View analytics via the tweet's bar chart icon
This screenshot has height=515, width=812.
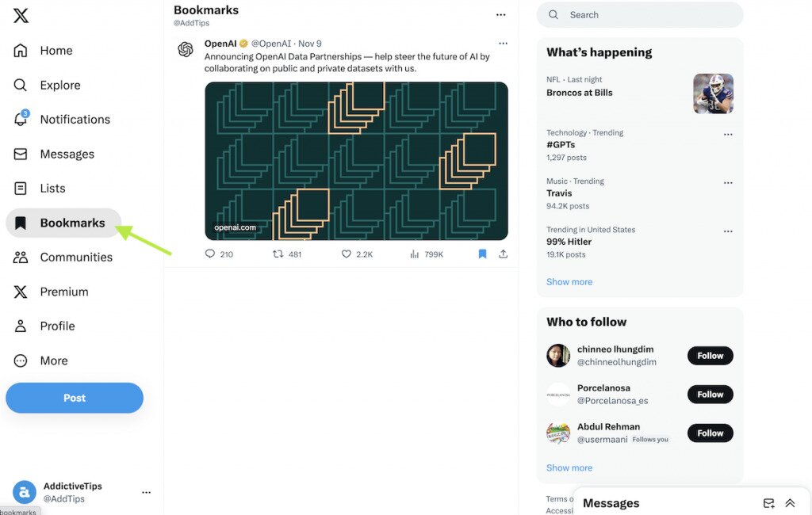pyautogui.click(x=416, y=254)
